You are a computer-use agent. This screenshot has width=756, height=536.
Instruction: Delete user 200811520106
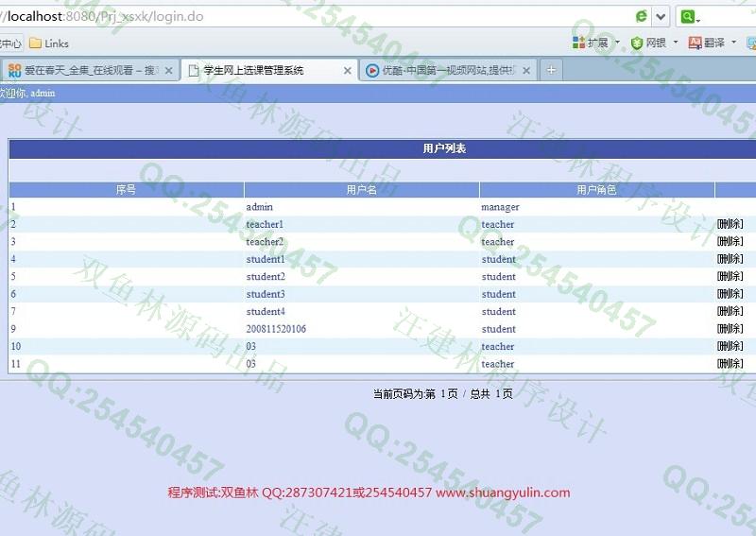(x=730, y=329)
